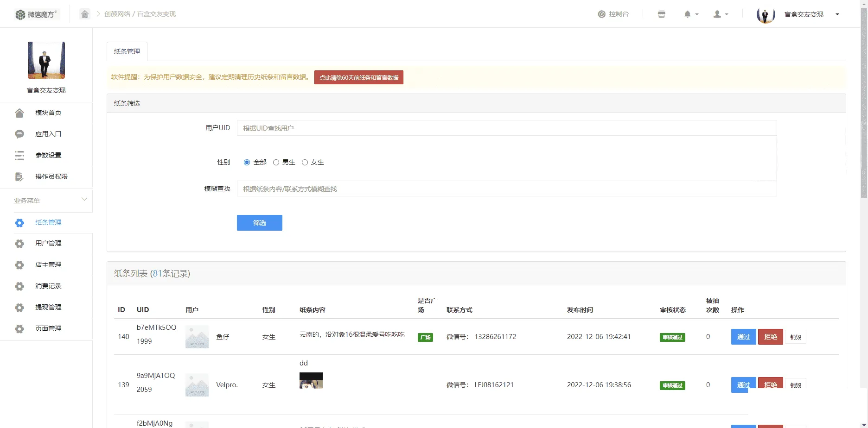This screenshot has height=428, width=868.
Task: Click user 鱼仔 avatar placeholder image
Action: point(197,337)
